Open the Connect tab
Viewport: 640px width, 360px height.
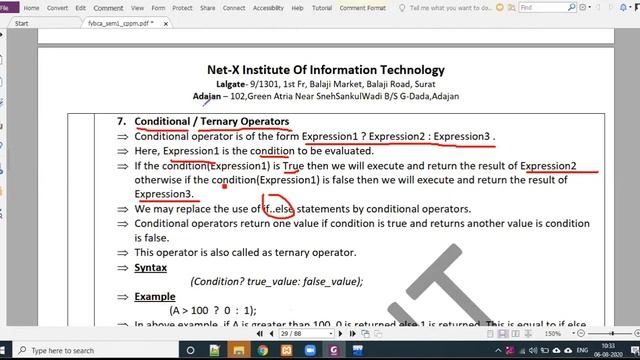coord(234,8)
